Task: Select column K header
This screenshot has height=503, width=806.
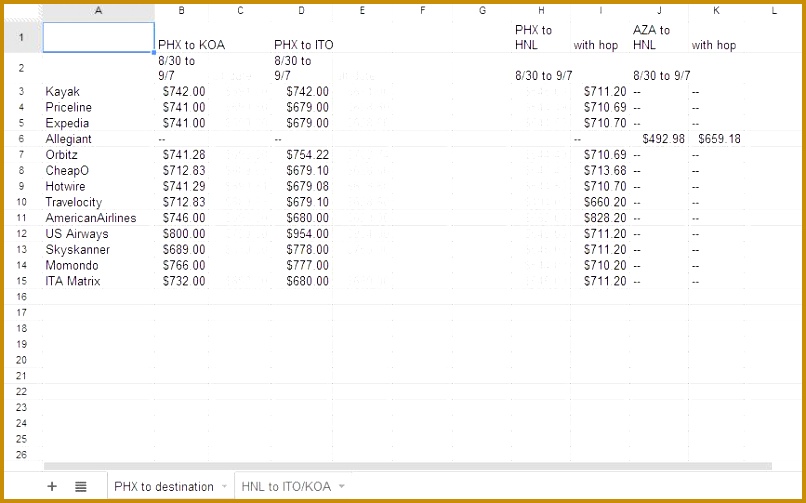Action: point(717,11)
